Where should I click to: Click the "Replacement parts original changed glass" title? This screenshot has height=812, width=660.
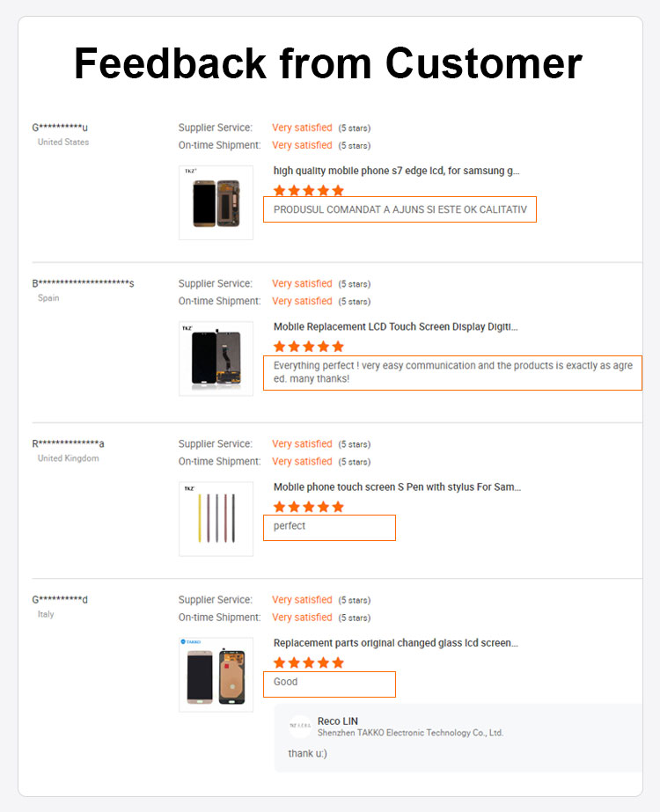(395, 643)
